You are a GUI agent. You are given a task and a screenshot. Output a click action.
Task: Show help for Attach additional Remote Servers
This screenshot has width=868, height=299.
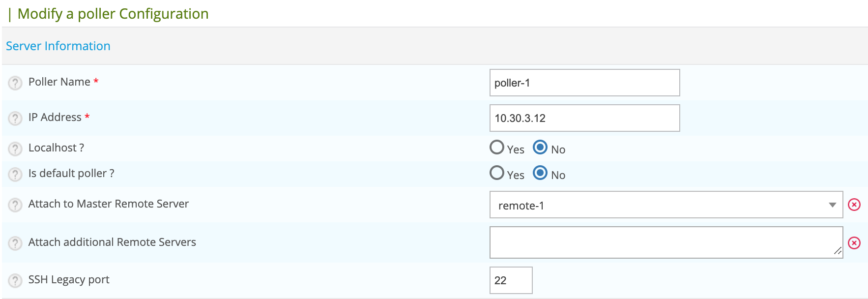click(x=15, y=243)
